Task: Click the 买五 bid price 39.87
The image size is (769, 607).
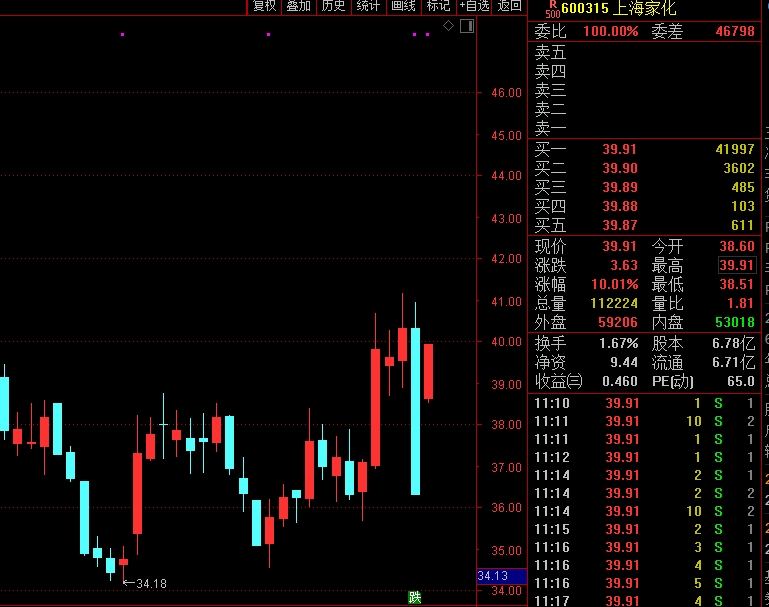Action: [x=619, y=225]
